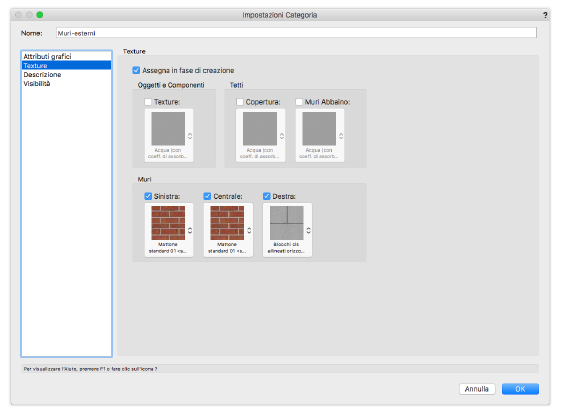Expand the Destra texture selector arrows
The height and width of the screenshot is (414, 561).
pos(308,230)
